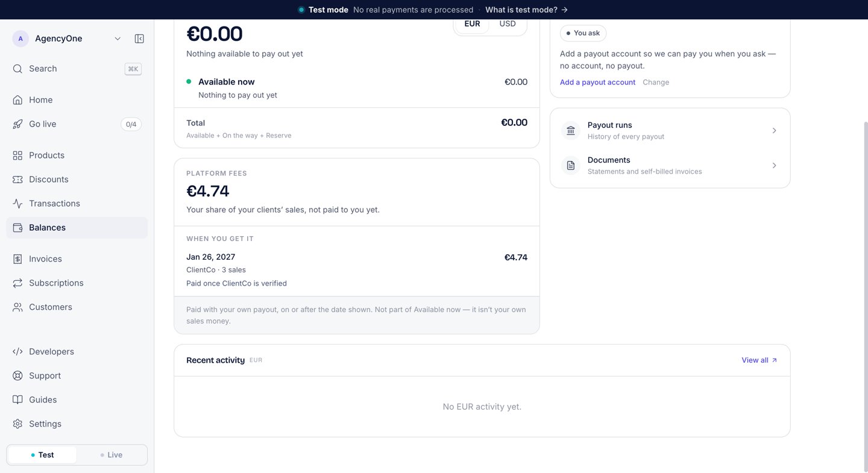The width and height of the screenshot is (868, 473).
Task: Click the Customers people icon
Action: tap(17, 307)
